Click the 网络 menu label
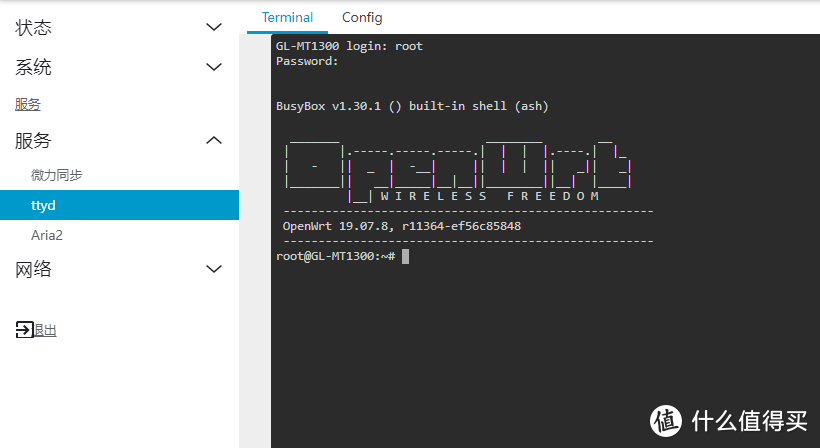The height and width of the screenshot is (448, 820). [x=33, y=269]
